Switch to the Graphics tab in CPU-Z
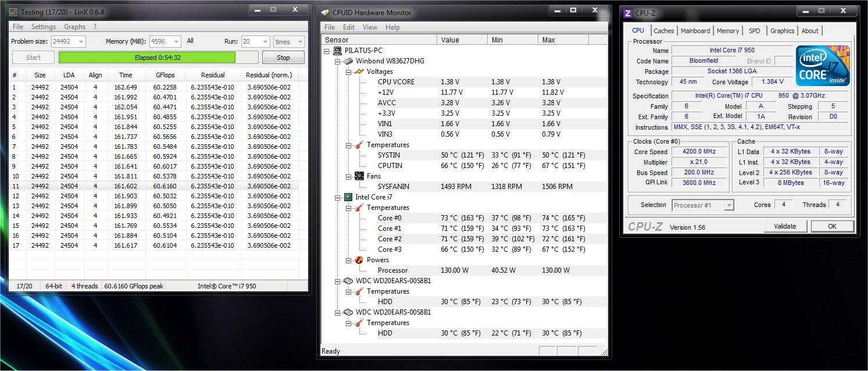The height and width of the screenshot is (371, 868). click(782, 31)
